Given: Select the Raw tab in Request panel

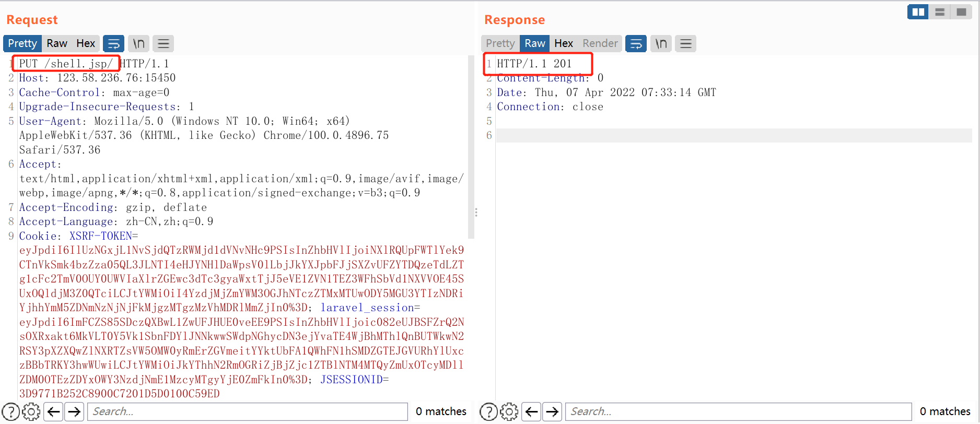Looking at the screenshot, I should [x=57, y=43].
